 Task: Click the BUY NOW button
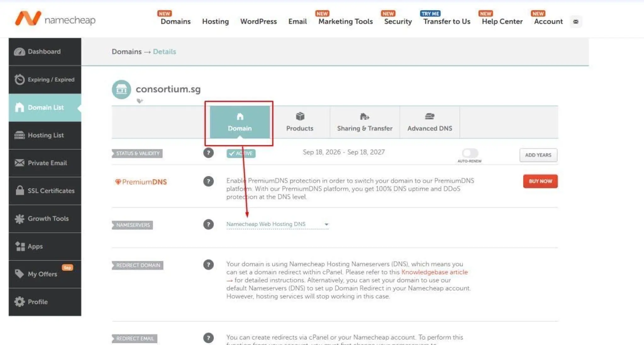click(540, 181)
